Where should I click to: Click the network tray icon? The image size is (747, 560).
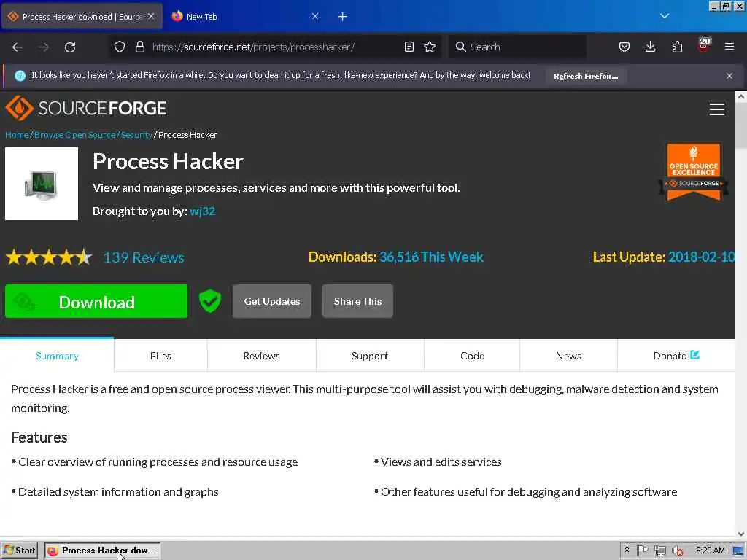click(x=659, y=551)
